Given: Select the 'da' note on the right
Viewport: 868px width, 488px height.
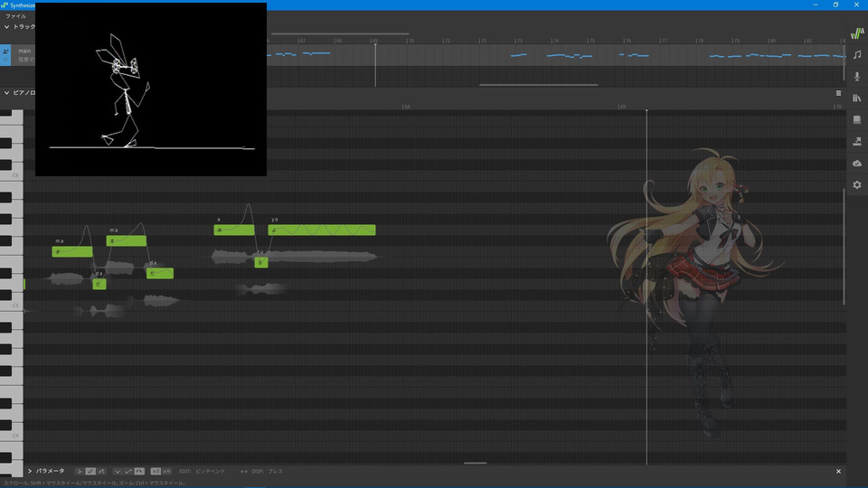Looking at the screenshot, I should pos(160,273).
